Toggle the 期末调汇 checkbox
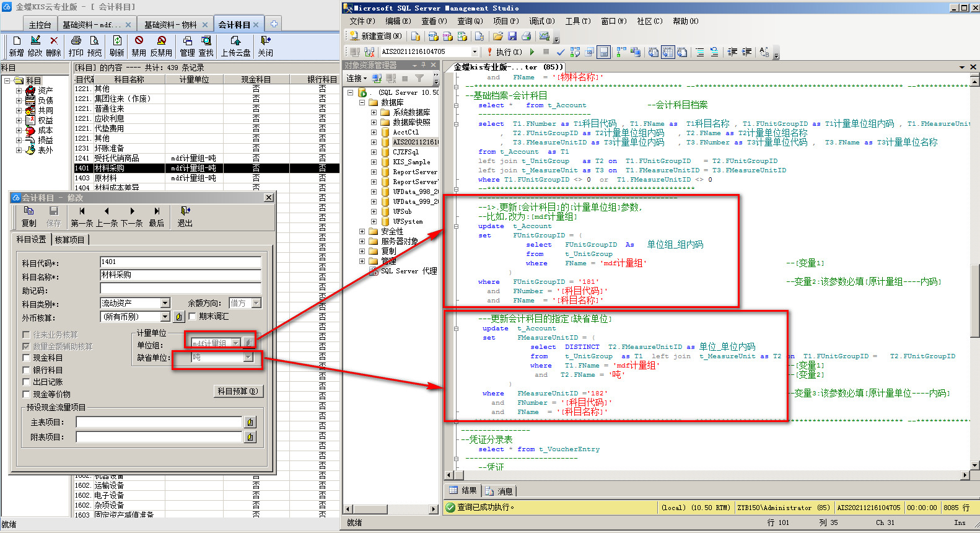This screenshot has width=980, height=533. click(192, 317)
